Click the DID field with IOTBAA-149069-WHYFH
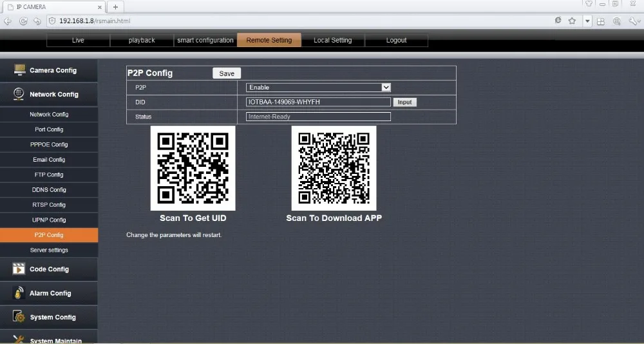 pos(318,102)
